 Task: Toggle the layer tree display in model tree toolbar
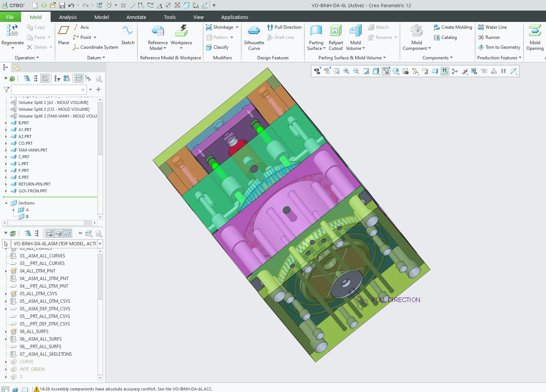click(79, 79)
